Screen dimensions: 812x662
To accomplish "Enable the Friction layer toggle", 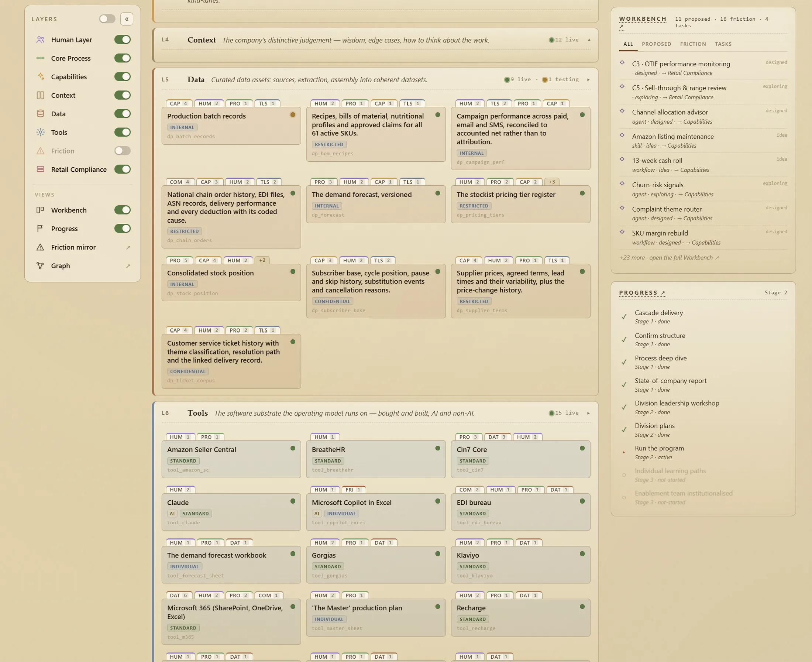I will point(123,151).
